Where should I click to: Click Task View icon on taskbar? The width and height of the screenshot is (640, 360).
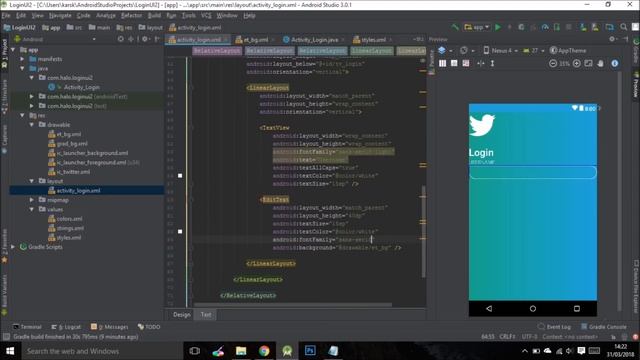195,351
